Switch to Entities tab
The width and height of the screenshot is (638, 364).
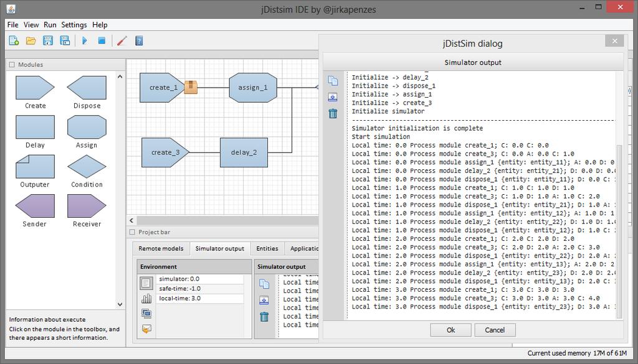pyautogui.click(x=267, y=249)
